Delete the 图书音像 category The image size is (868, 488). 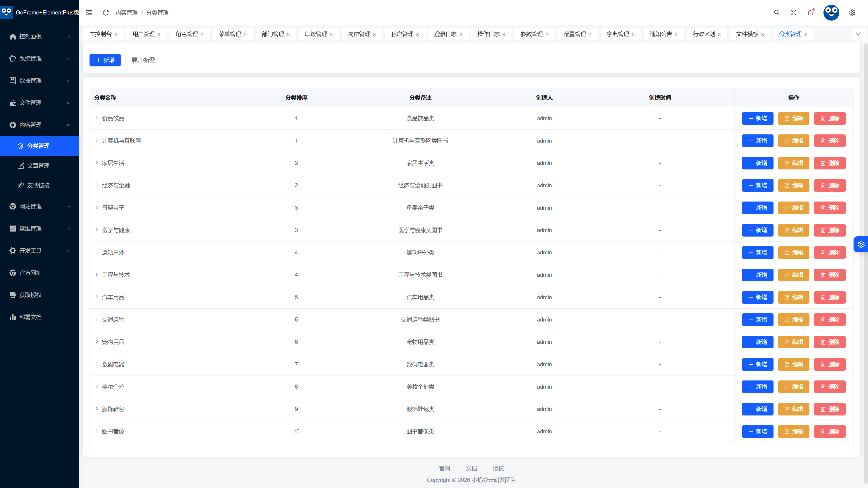(x=830, y=431)
